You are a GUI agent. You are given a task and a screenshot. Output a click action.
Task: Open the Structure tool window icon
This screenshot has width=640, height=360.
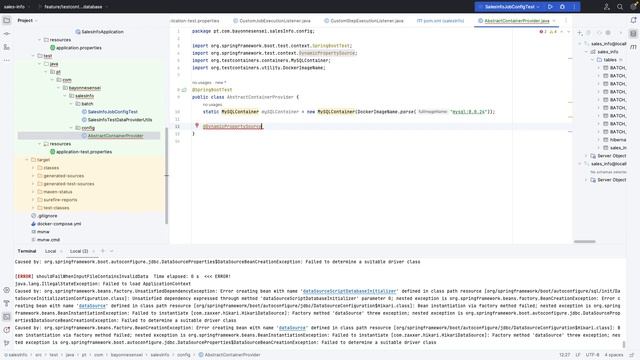tap(7, 47)
